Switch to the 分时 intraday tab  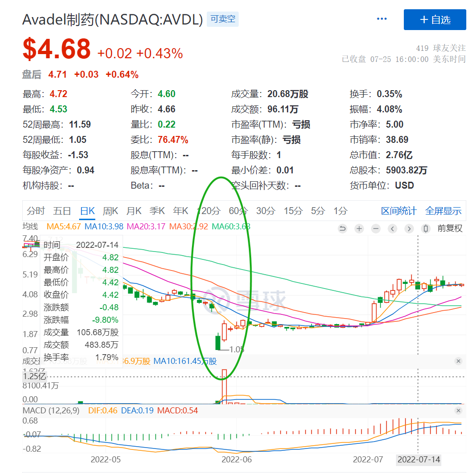(36, 211)
